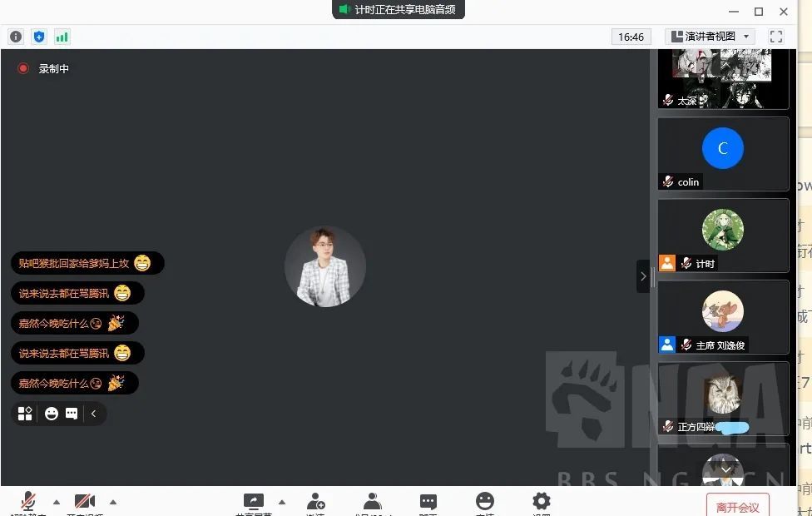The width and height of the screenshot is (812, 516).
Task: Click the blue security shield icon
Action: (x=39, y=37)
